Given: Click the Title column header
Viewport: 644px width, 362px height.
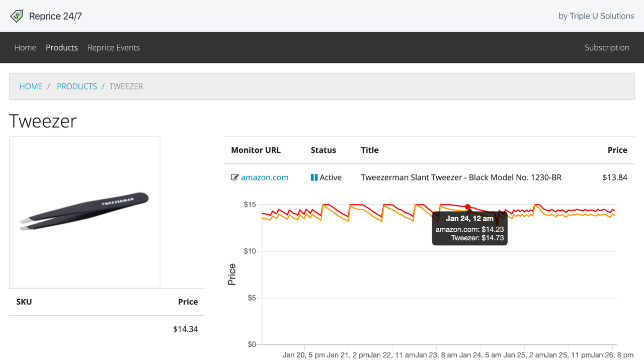Looking at the screenshot, I should (x=370, y=150).
